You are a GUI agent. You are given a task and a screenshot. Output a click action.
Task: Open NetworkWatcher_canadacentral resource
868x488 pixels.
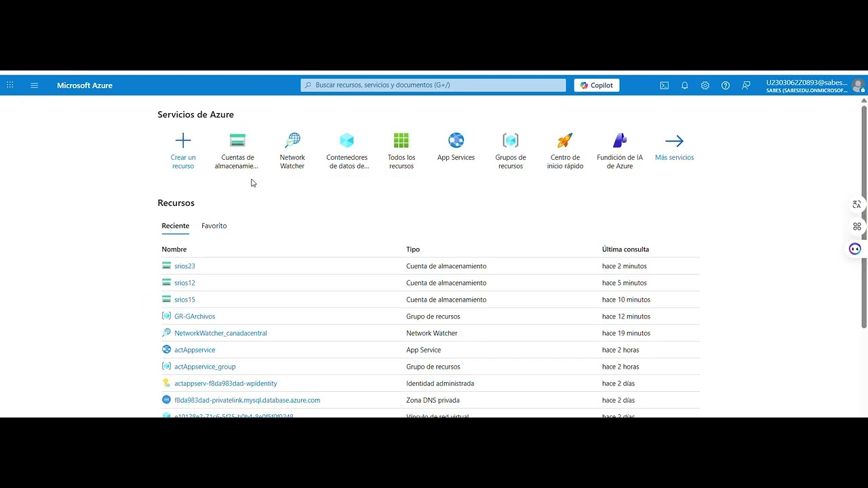tap(220, 333)
